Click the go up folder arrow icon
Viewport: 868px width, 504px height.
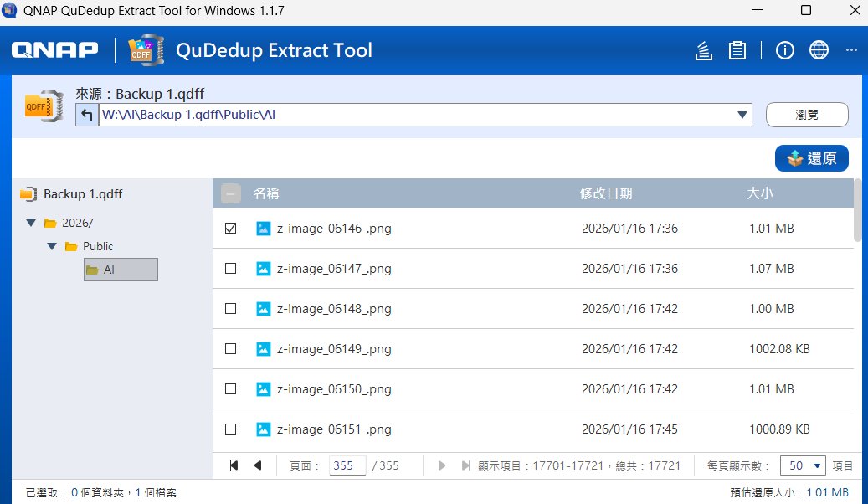click(x=87, y=115)
